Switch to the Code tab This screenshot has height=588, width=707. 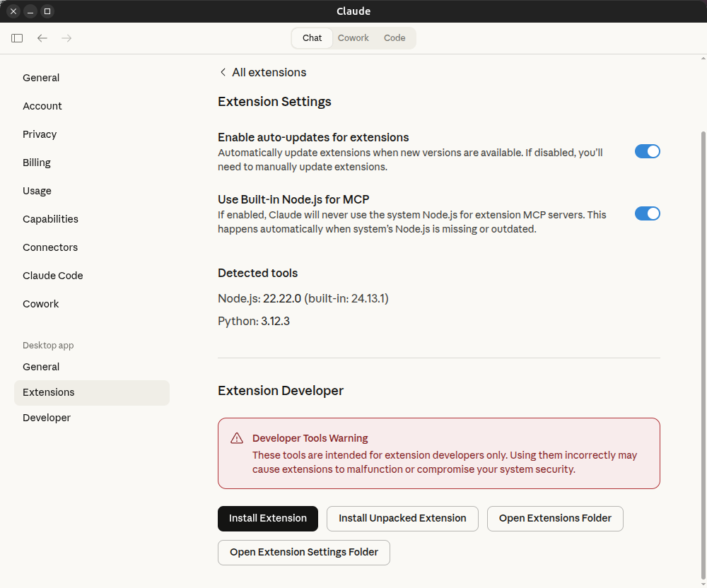pyautogui.click(x=394, y=37)
